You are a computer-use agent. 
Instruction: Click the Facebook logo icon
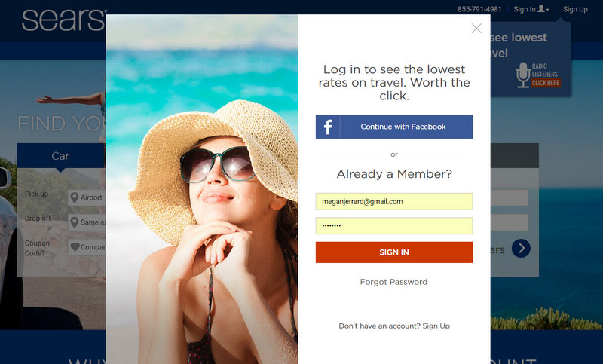(328, 127)
